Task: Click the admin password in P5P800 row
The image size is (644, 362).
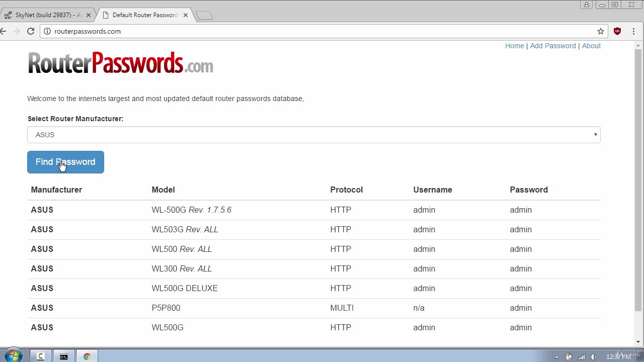Action: pyautogui.click(x=521, y=308)
